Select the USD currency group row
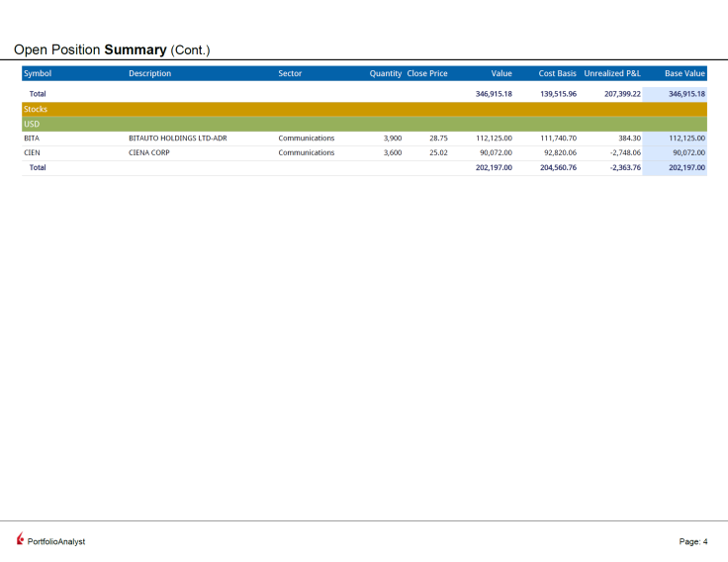The width and height of the screenshot is (728, 562). 364,124
